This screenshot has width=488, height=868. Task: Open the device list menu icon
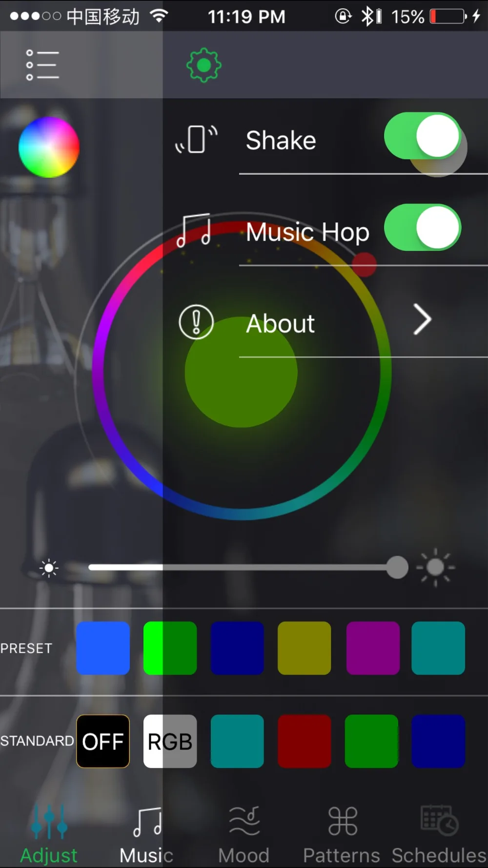point(42,65)
